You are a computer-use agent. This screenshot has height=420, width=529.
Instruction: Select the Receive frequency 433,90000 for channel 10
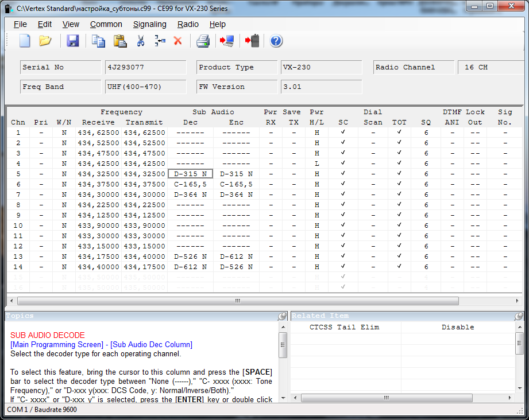[99, 225]
